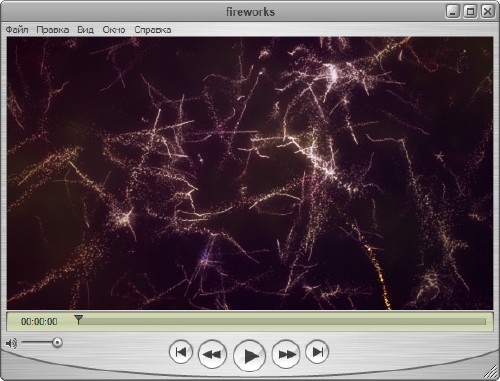Jump to the start of the movie
Image resolution: width=500 pixels, height=381 pixels.
[181, 352]
